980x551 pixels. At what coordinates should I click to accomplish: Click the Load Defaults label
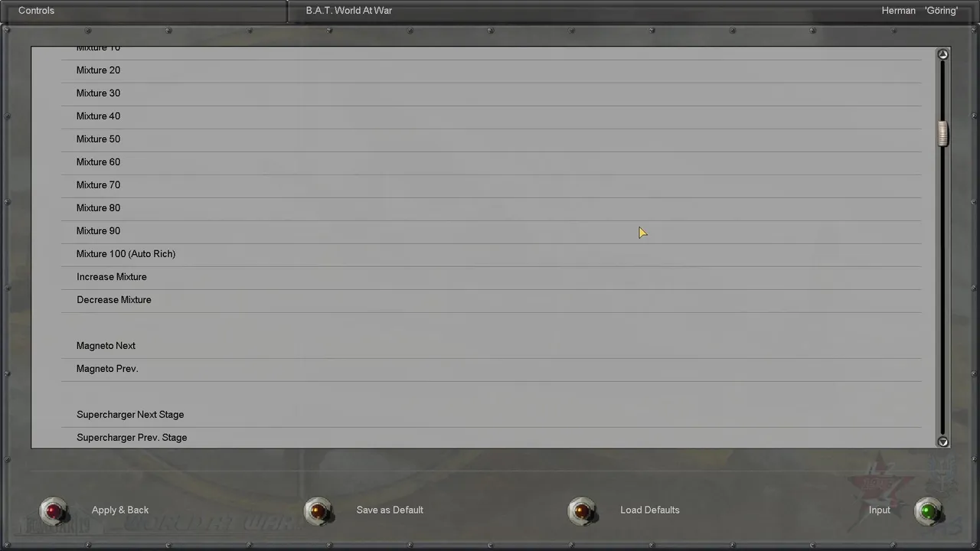pos(650,510)
